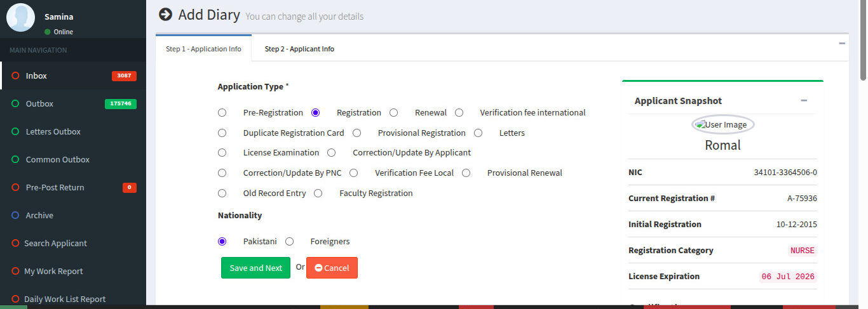Viewport: 868px width, 309px height.
Task: Open My Work Report menu item
Action: coord(73,271)
